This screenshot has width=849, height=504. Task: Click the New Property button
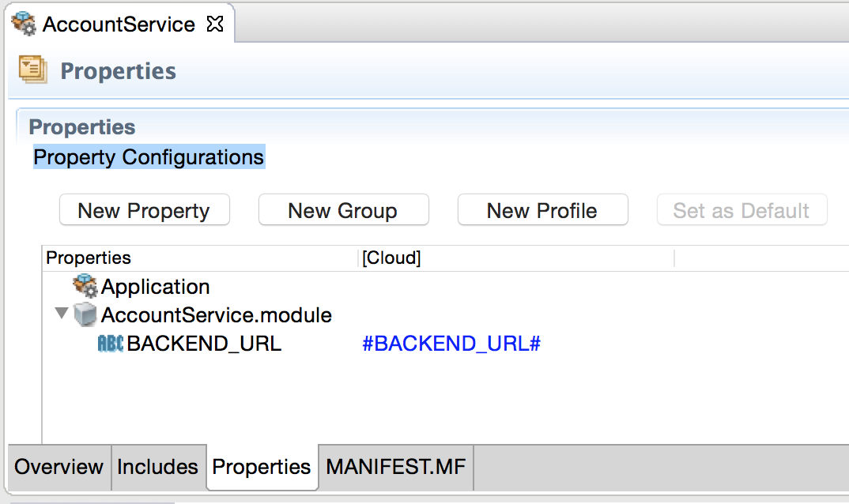144,211
